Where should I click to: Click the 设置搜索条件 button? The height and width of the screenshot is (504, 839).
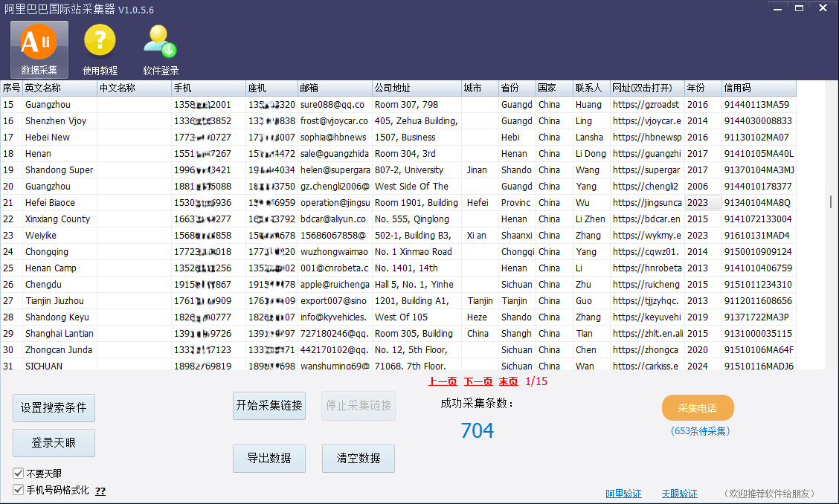[x=54, y=407]
